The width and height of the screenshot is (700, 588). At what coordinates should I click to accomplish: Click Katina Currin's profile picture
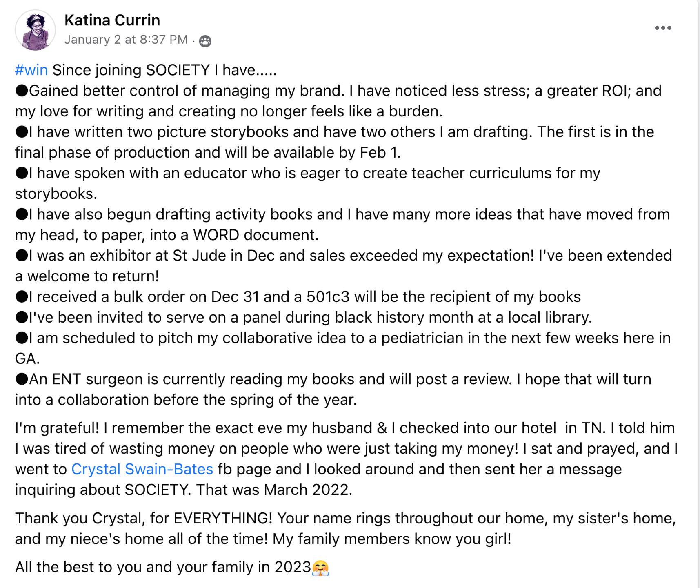coord(35,30)
